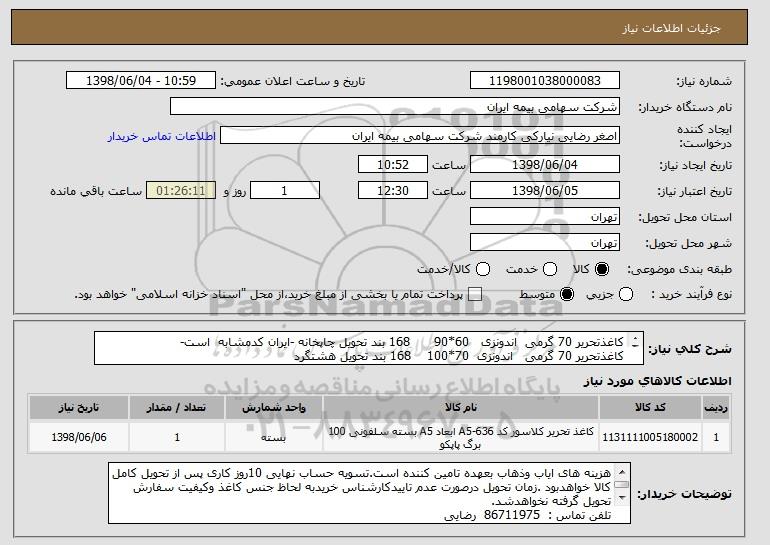Screen dimensions: 770x545
Task: Click the delivery province field تهران
Action: (x=545, y=217)
